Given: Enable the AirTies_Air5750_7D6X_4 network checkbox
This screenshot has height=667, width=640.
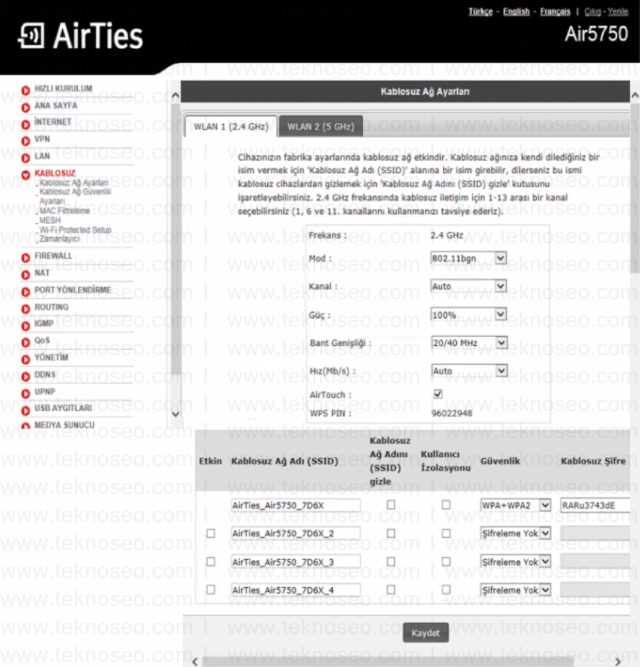Looking at the screenshot, I should click(210, 590).
